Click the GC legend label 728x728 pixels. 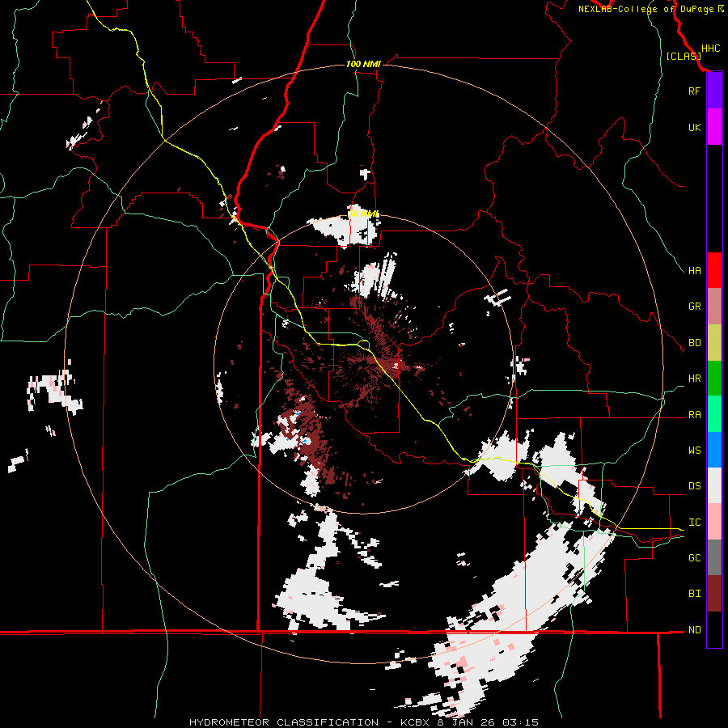coord(694,558)
